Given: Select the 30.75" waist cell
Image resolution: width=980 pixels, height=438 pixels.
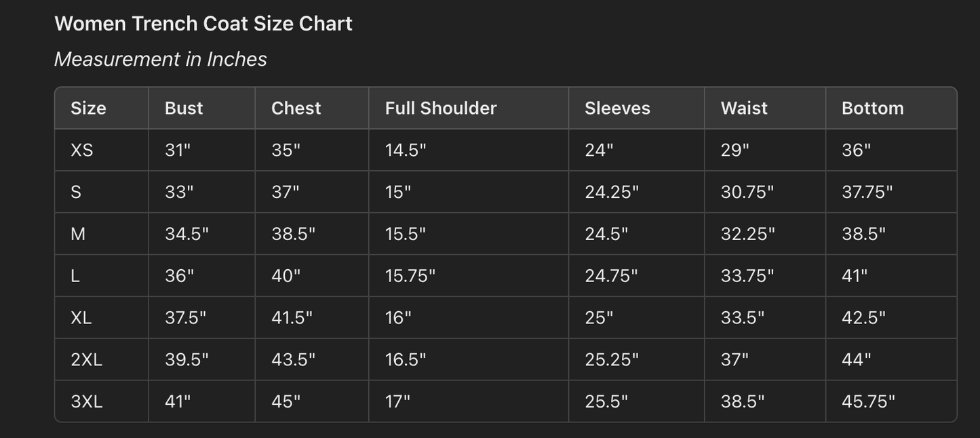Looking at the screenshot, I should pos(747,193).
